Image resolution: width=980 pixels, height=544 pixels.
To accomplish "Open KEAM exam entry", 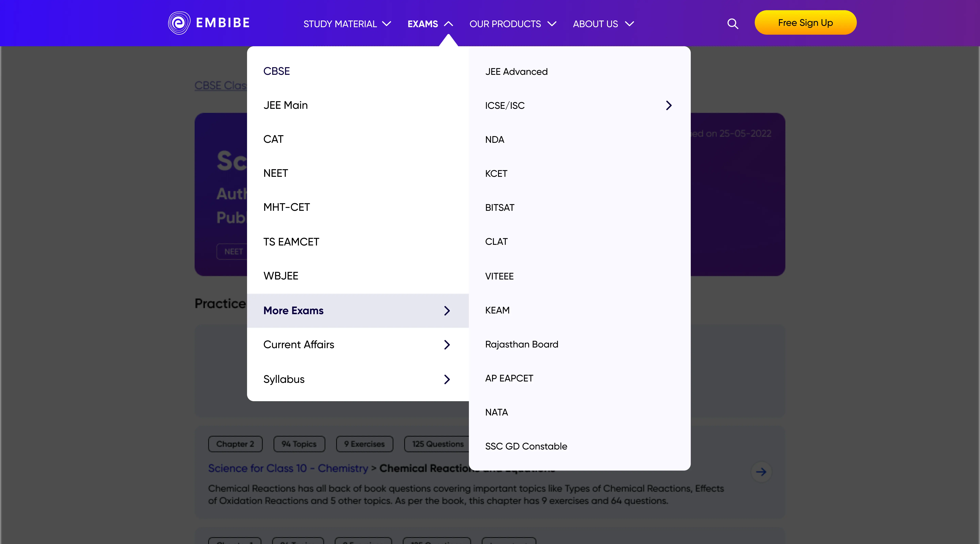I will tap(497, 310).
